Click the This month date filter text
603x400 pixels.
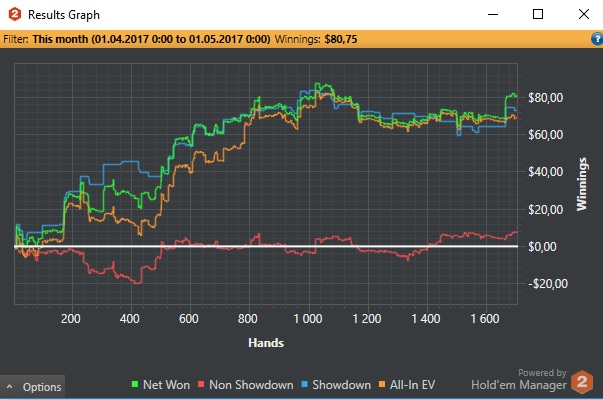151,39
